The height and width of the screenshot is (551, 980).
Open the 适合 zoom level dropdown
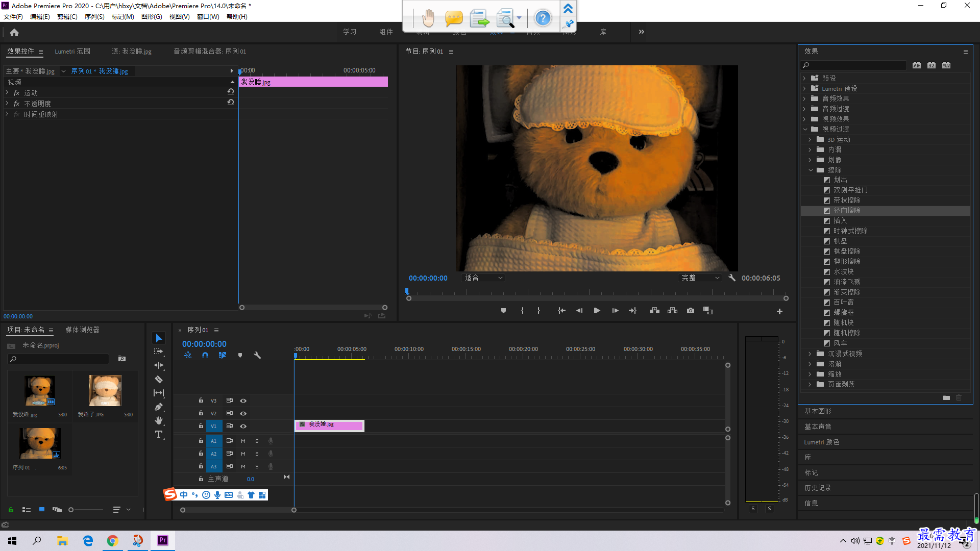pyautogui.click(x=483, y=278)
